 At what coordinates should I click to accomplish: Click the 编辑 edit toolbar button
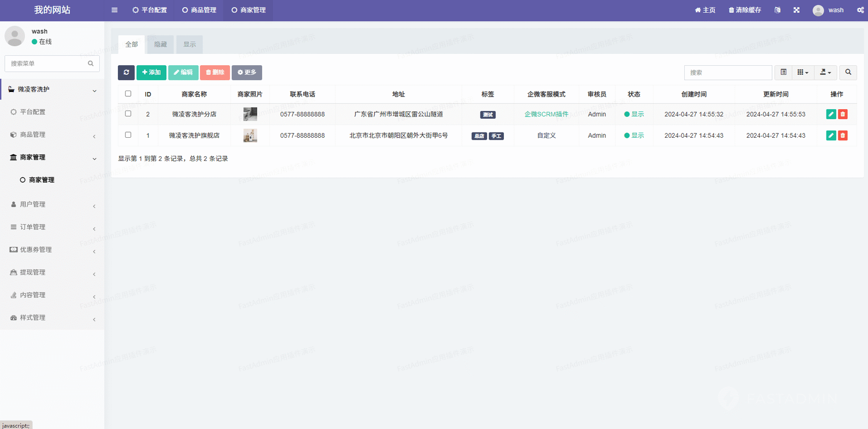click(183, 72)
